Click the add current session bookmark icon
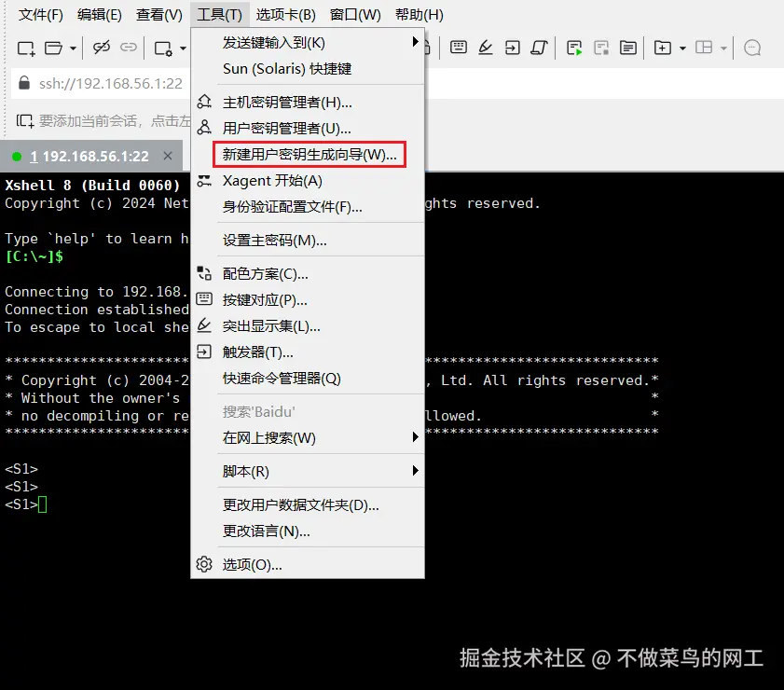The height and width of the screenshot is (690, 784). click(x=24, y=121)
